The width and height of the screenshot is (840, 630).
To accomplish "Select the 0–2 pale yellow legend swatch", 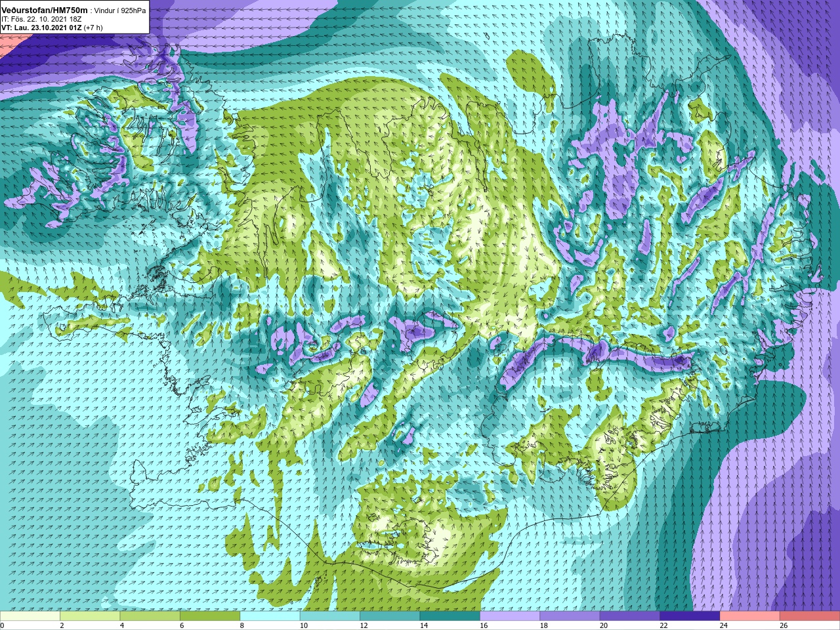I will [30, 616].
